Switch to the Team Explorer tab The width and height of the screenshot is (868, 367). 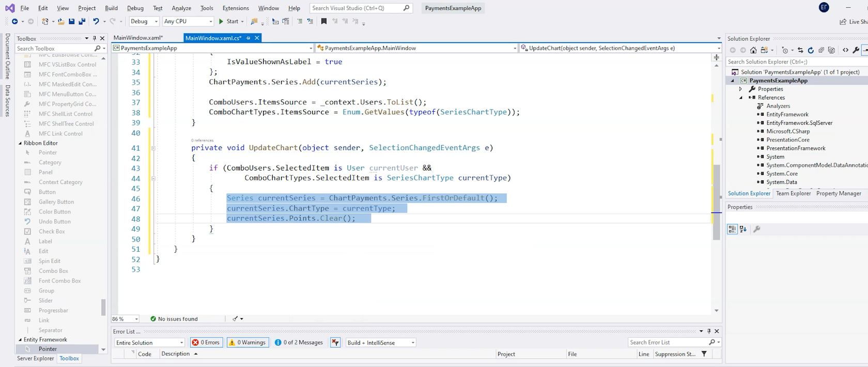click(x=793, y=193)
